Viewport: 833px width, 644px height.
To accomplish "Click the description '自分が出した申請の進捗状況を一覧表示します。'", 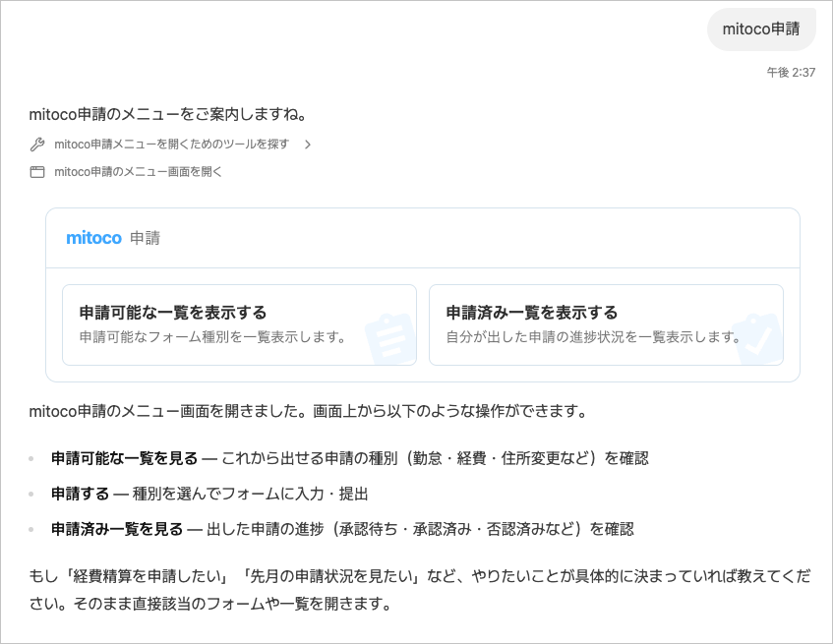I will pyautogui.click(x=593, y=336).
